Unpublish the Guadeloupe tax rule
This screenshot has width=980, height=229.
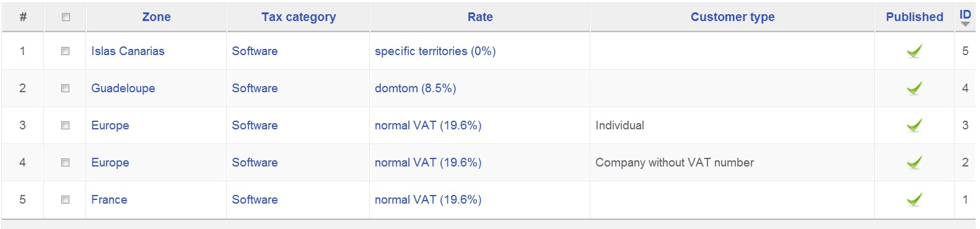pyautogui.click(x=914, y=89)
